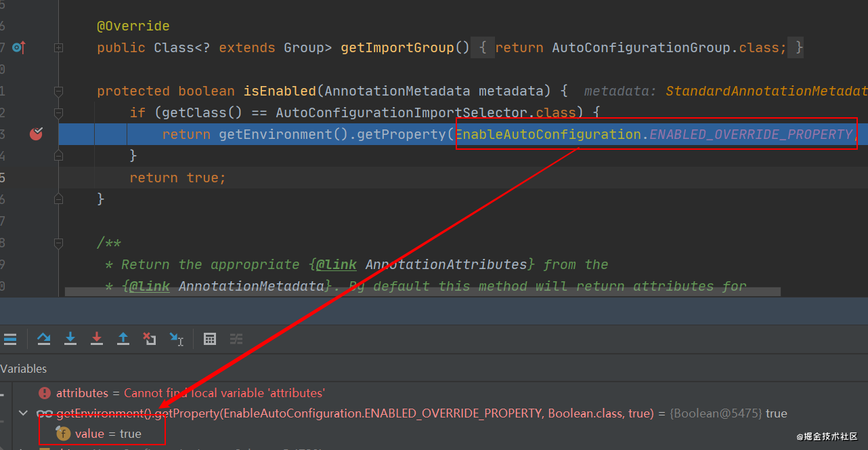Click AutoConfigurationImportSelector.class in the if condition
868x450 pixels.
click(426, 112)
